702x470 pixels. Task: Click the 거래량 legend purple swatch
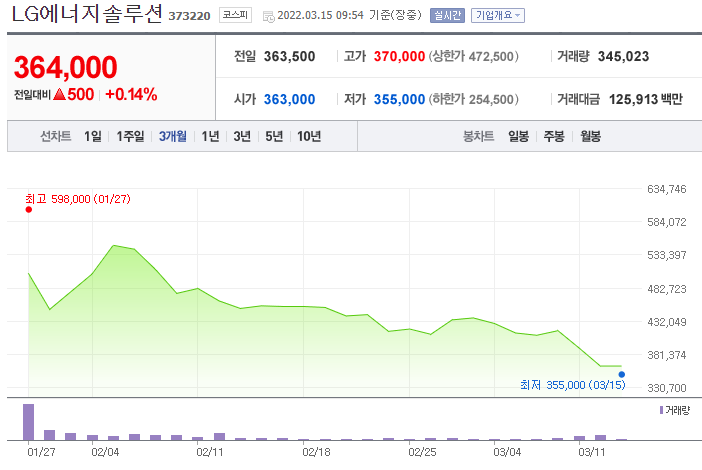tap(661, 410)
